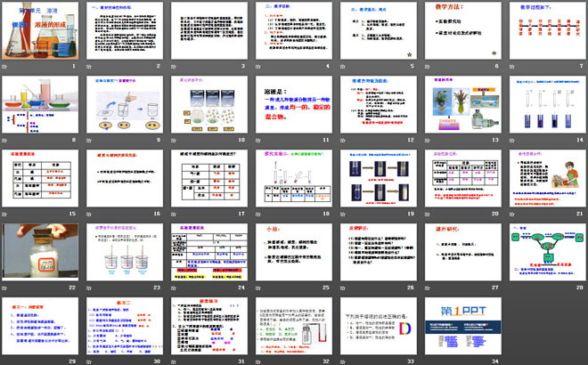Select slide 16 thumbnail
The image size is (588, 365).
(125, 178)
